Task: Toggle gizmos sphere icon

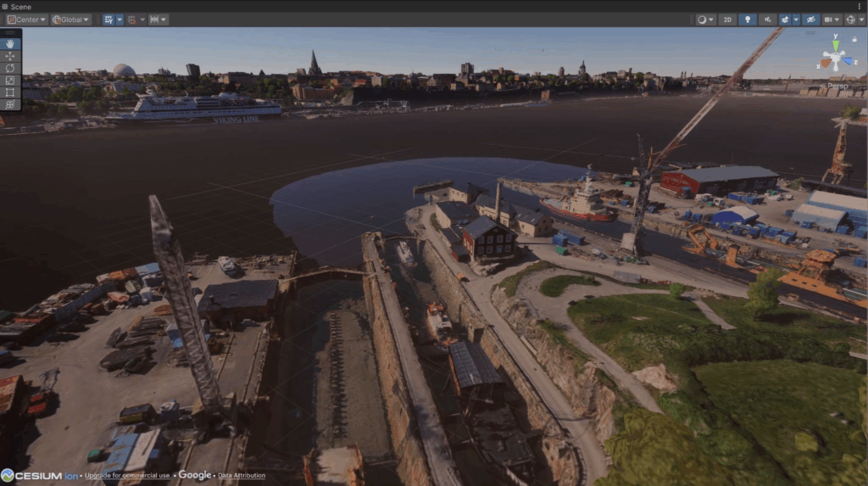Action: [850, 20]
